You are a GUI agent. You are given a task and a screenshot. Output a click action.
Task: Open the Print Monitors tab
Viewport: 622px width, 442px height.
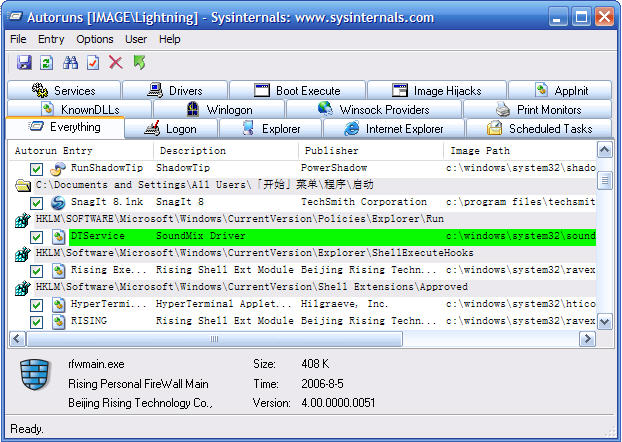click(x=538, y=109)
